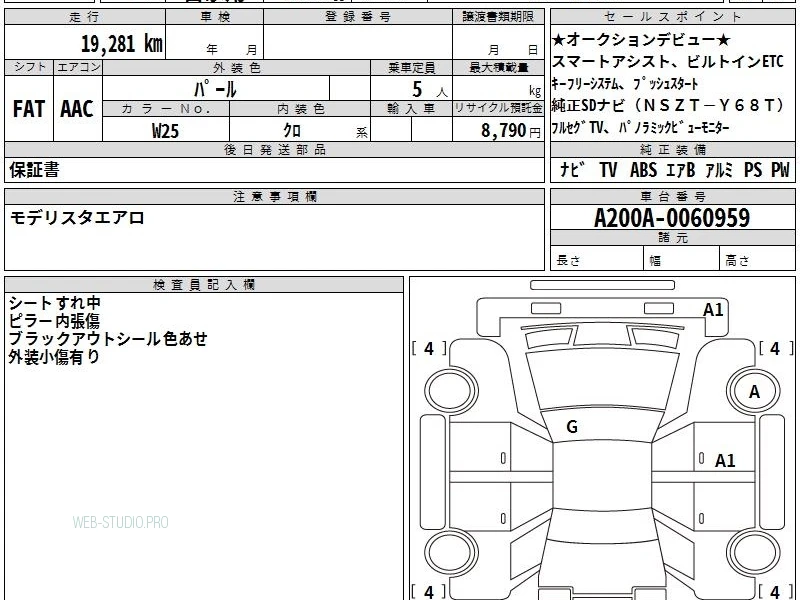The width and height of the screenshot is (800, 600).
Task: Select the equipment item "ナビ"
Action: (572, 169)
